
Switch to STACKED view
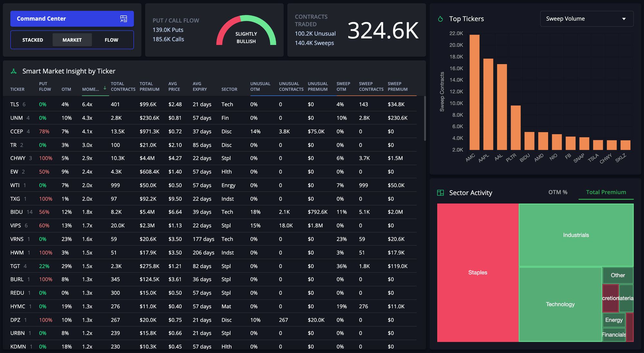click(33, 40)
